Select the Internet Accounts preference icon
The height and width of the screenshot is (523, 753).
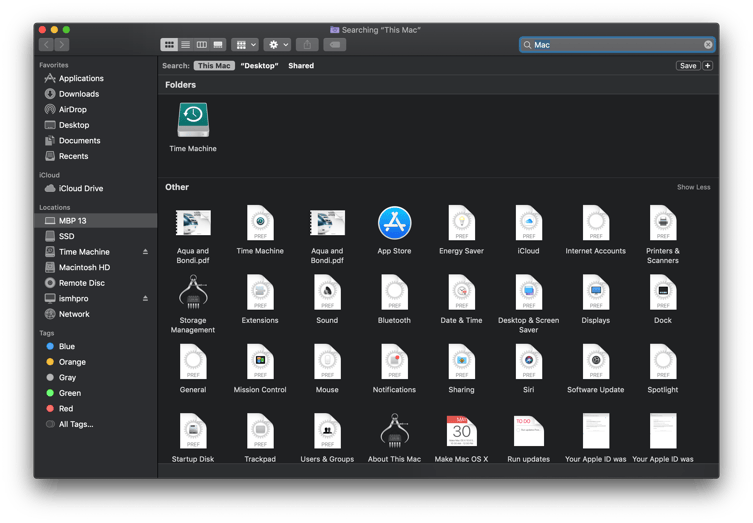point(595,223)
